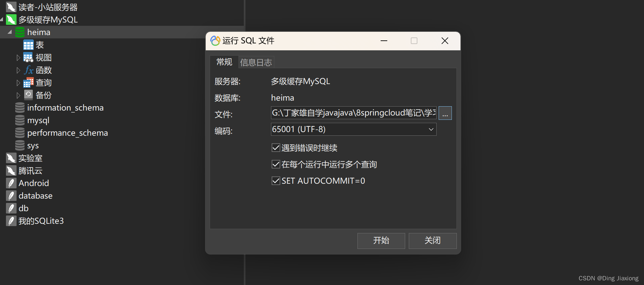Click the information_schema database icon
644x285 pixels.
[x=20, y=108]
